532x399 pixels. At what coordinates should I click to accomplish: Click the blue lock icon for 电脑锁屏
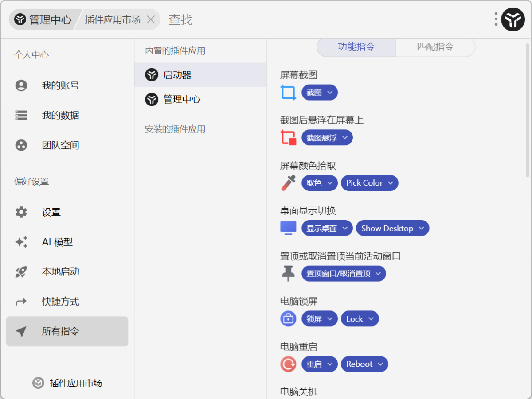pos(288,318)
